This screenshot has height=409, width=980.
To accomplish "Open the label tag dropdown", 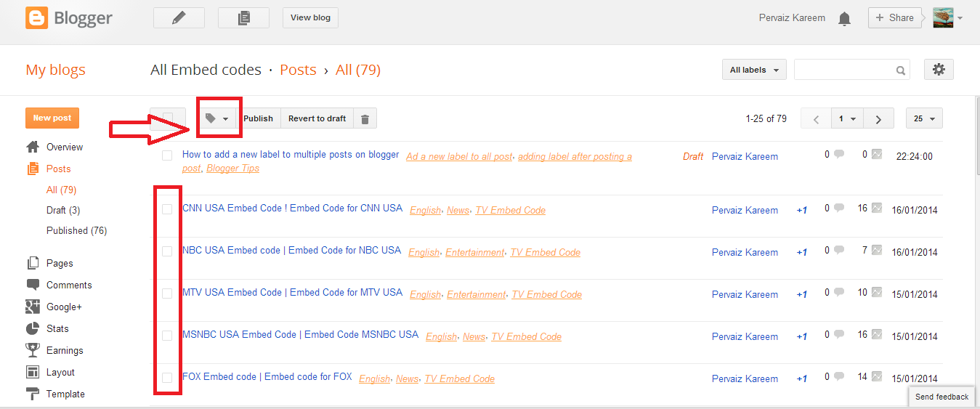I will click(x=216, y=118).
